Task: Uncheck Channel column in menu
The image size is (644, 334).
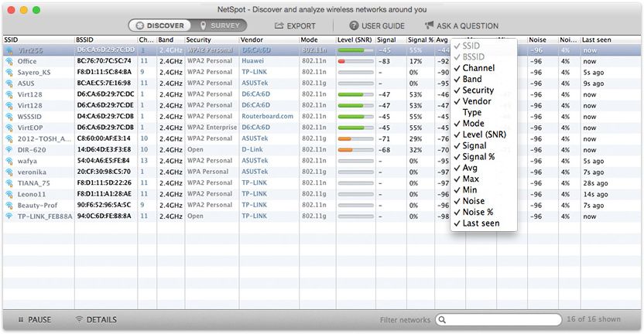Action: pos(484,68)
